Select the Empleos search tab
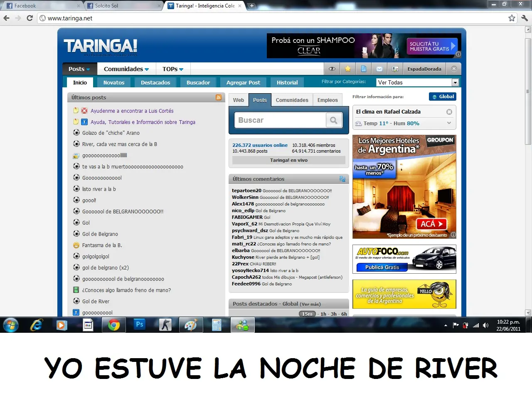 (328, 100)
